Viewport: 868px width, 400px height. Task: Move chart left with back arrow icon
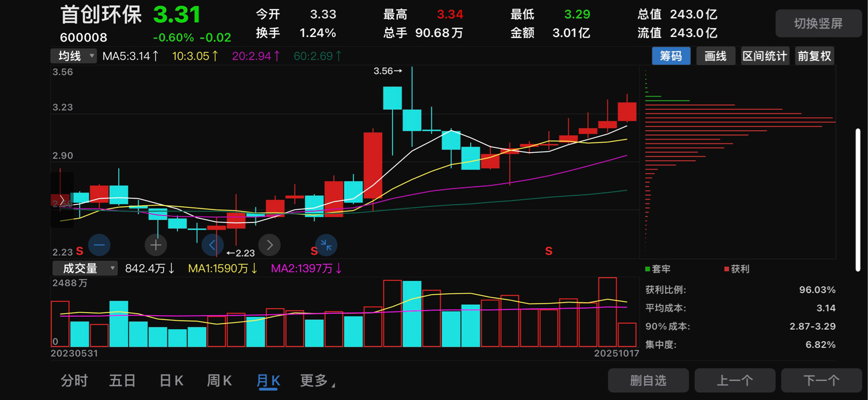point(212,245)
